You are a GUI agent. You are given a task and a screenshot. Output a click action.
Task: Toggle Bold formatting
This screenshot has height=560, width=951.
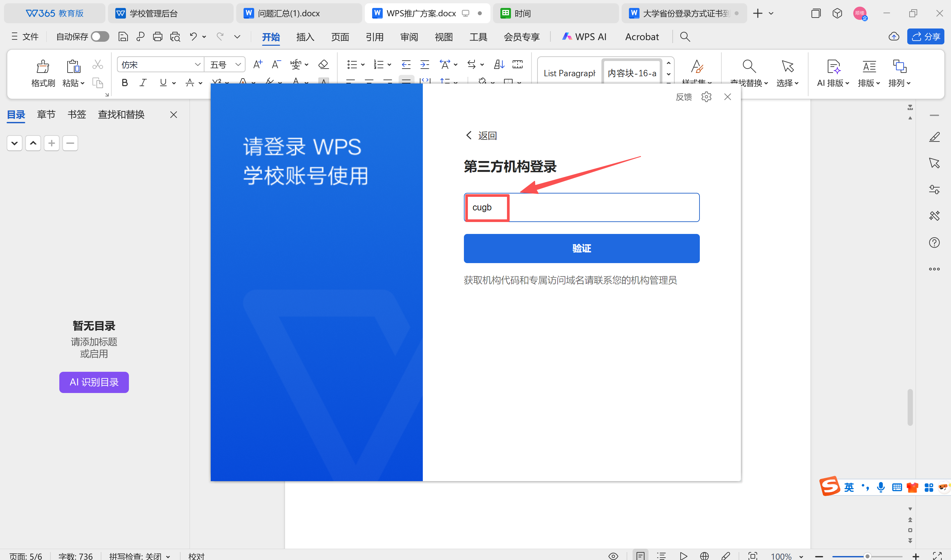point(125,83)
